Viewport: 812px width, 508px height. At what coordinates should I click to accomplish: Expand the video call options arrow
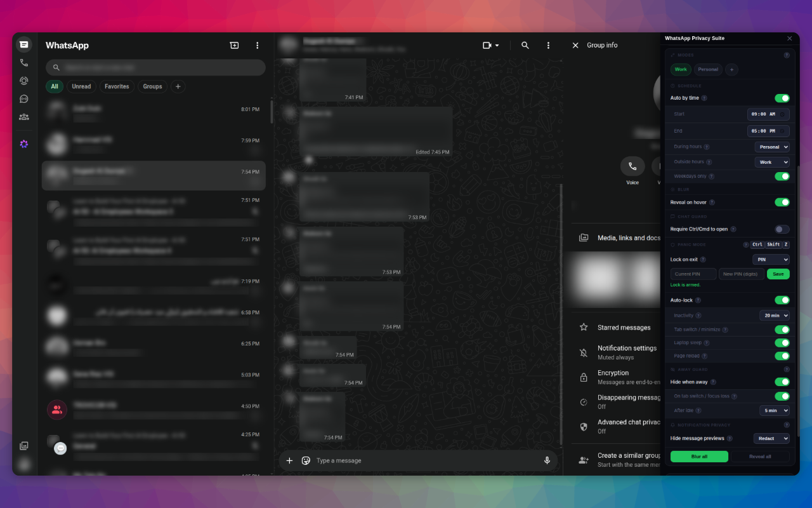coord(497,46)
